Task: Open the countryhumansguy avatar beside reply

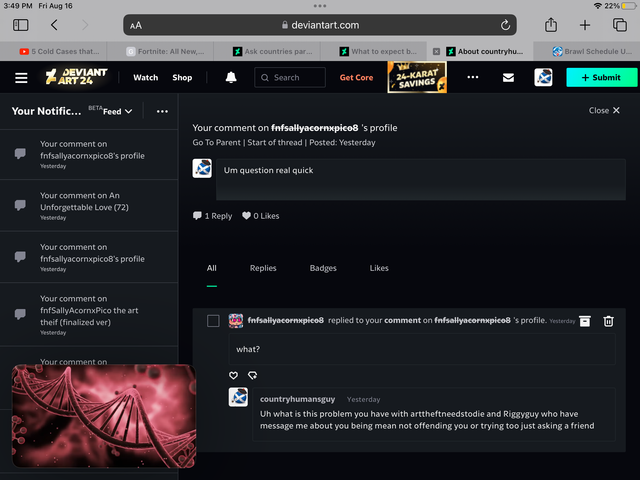Action: coord(238,397)
